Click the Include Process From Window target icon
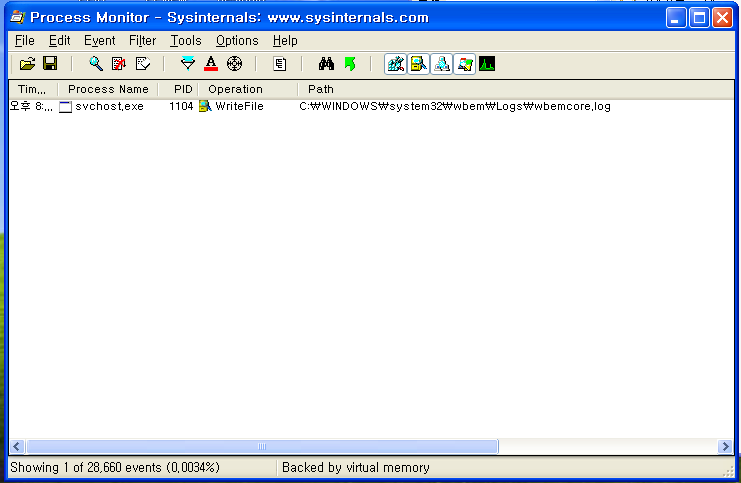Image resolution: width=741 pixels, height=483 pixels. coord(234,63)
